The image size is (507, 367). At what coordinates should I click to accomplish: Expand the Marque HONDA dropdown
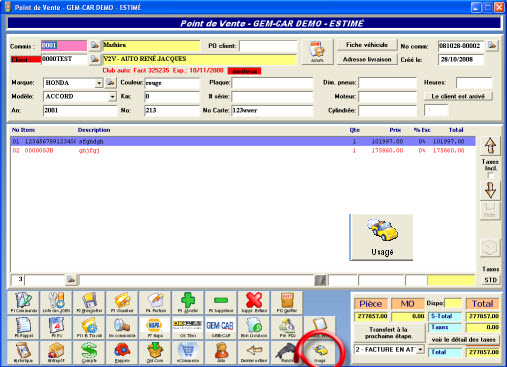point(99,83)
